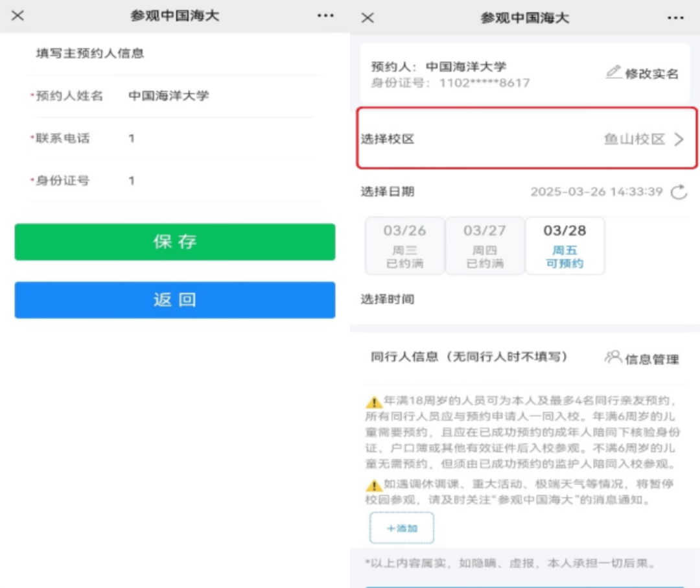Screen dimensions: 700x588
Task: Tap the +添加 companion button
Action: [x=402, y=528]
